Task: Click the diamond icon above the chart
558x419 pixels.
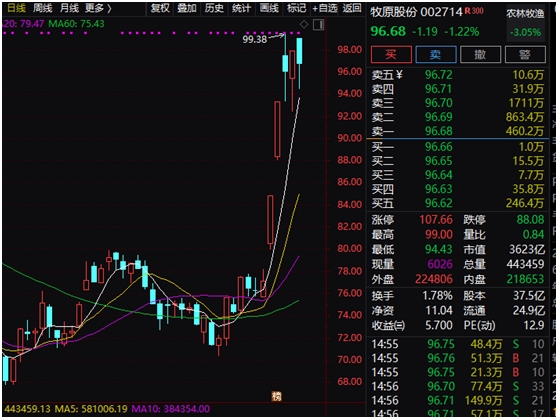Action: 304,24
